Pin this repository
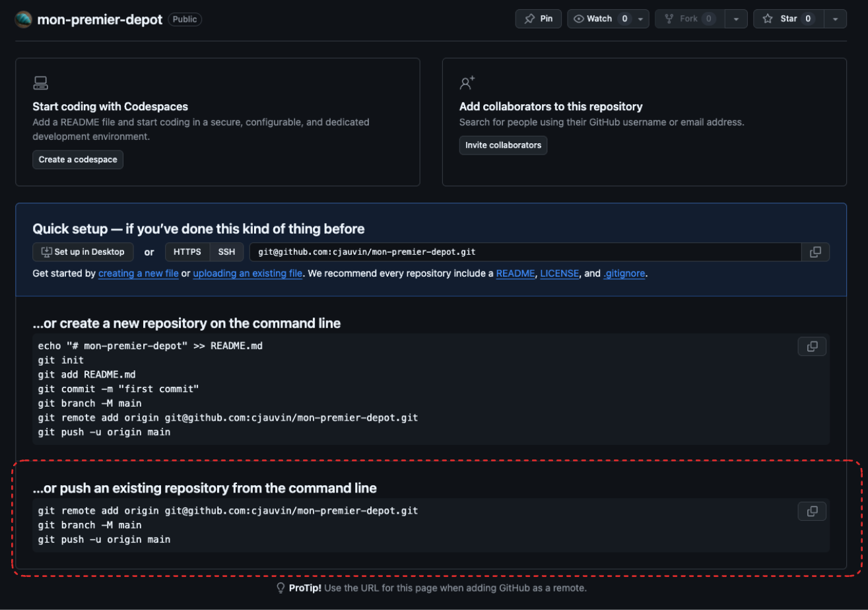This screenshot has width=868, height=610. (x=539, y=19)
